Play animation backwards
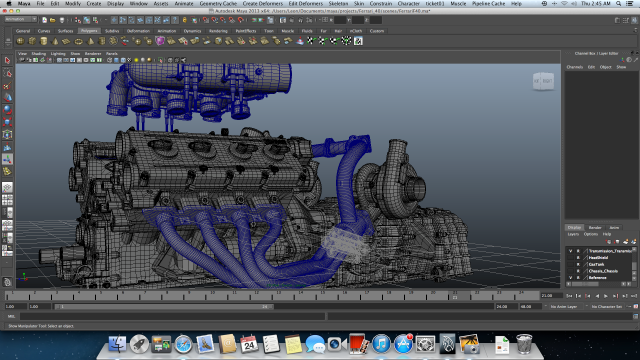640x360 pixels. [597, 296]
